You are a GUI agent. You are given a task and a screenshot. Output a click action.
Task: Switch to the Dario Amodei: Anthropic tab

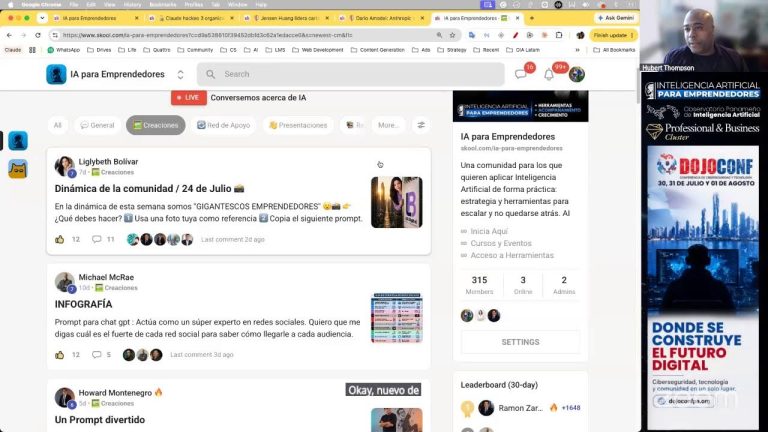(x=380, y=18)
